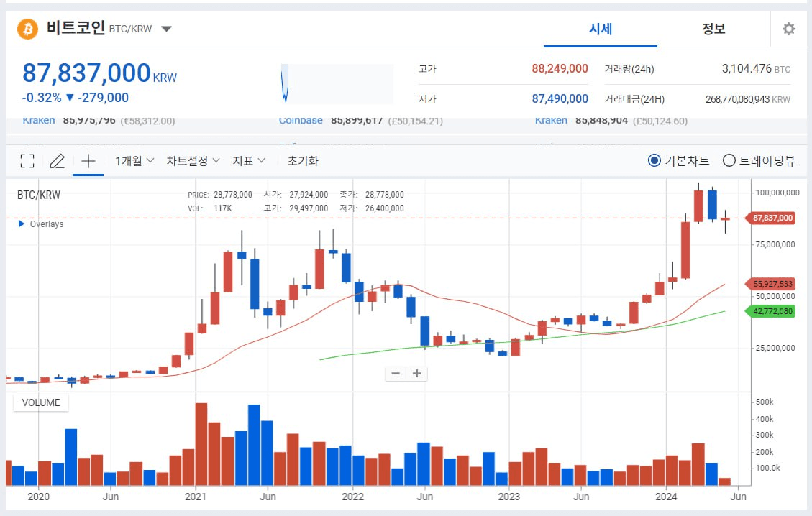Select the crosshair cursor tool
Screen dimensions: 812x516
point(88,161)
